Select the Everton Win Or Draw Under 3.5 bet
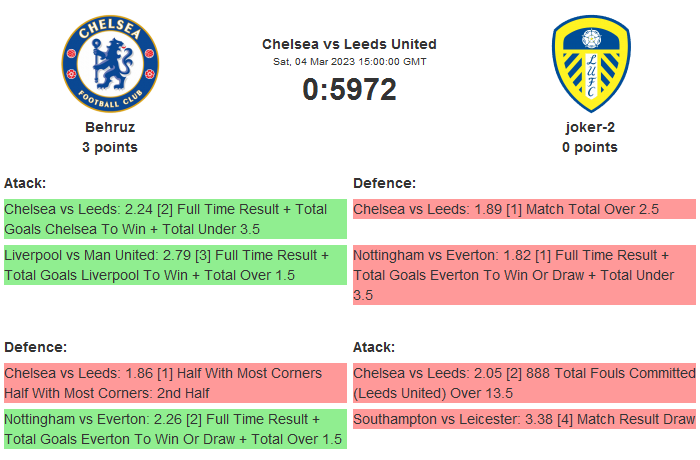Screen dimensions: 700x460 (x=524, y=275)
